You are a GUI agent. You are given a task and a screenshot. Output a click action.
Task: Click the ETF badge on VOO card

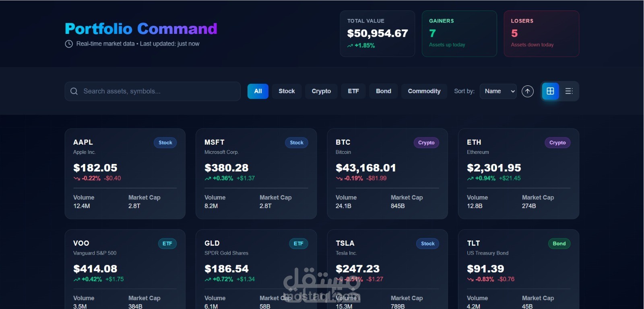click(x=167, y=243)
